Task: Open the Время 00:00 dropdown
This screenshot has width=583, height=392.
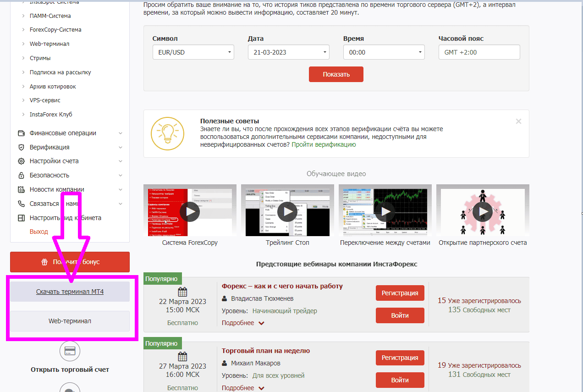Action: point(384,52)
